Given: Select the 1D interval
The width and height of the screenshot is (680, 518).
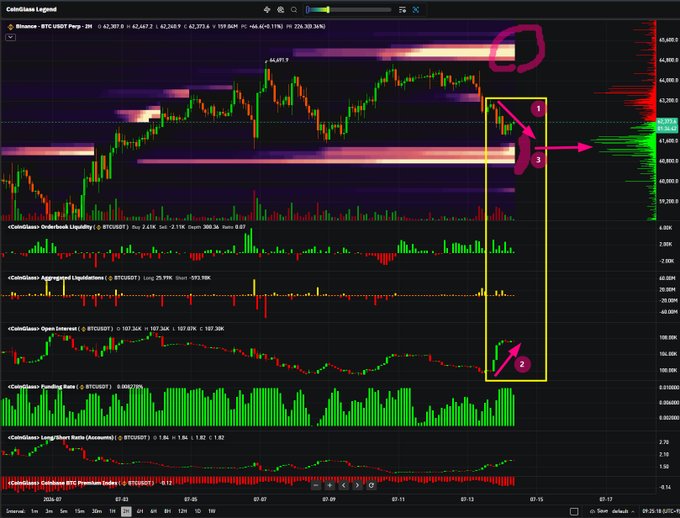Looking at the screenshot, I should point(198,511).
